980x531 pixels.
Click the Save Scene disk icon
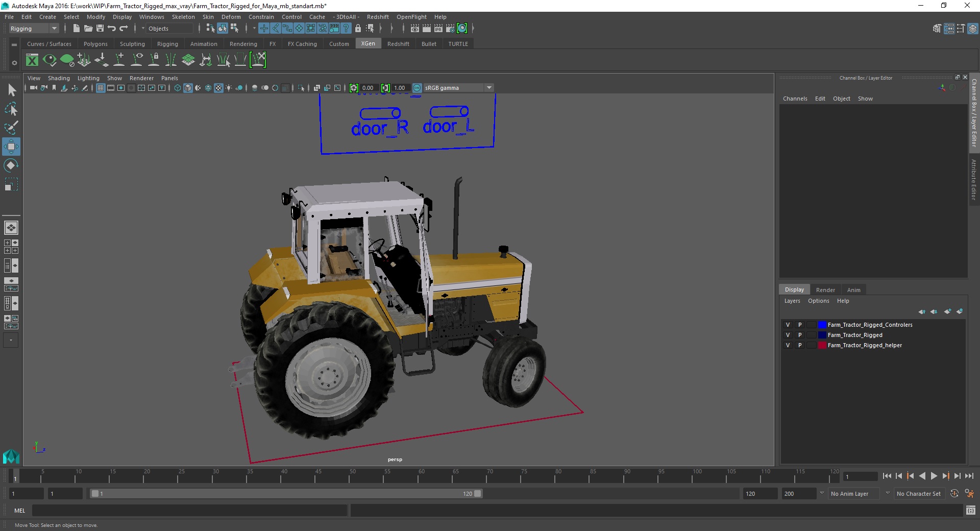coord(100,29)
